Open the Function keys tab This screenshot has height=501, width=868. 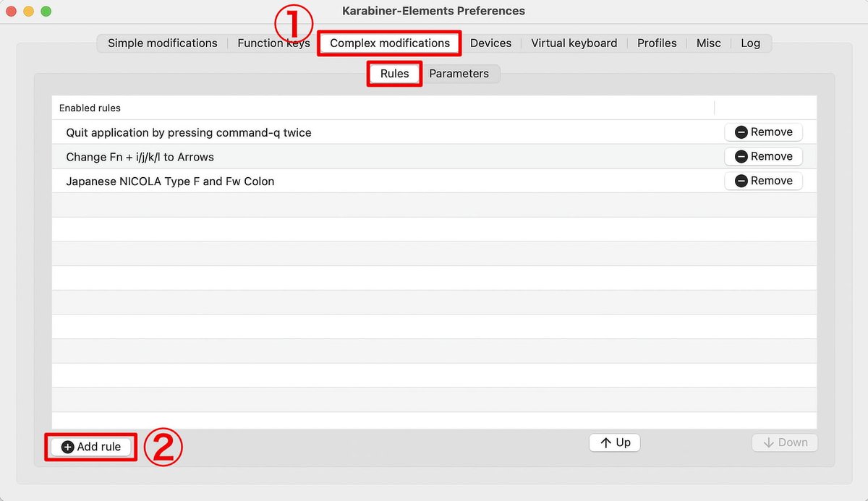[273, 43]
